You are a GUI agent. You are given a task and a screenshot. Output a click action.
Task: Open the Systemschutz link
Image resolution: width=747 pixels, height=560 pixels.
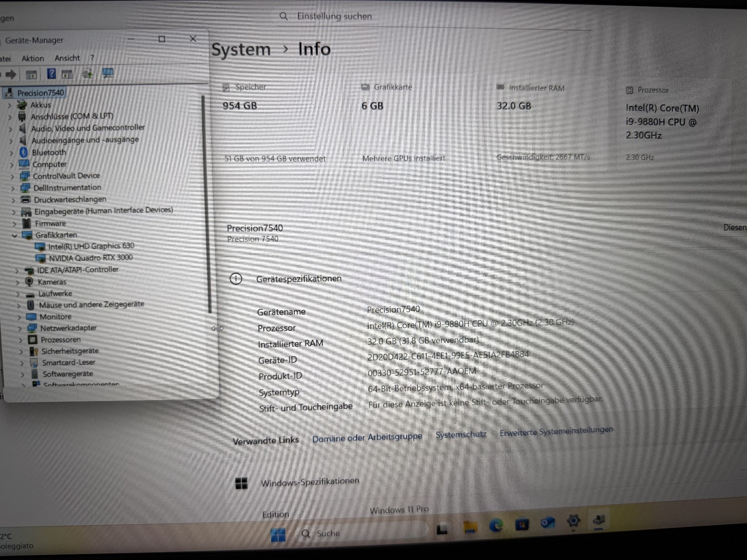(461, 434)
